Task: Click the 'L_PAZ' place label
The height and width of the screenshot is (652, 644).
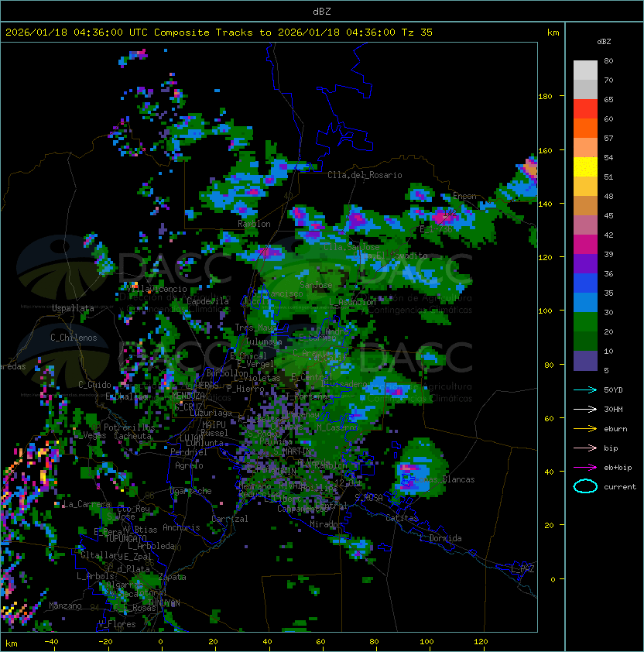Action: tap(522, 569)
